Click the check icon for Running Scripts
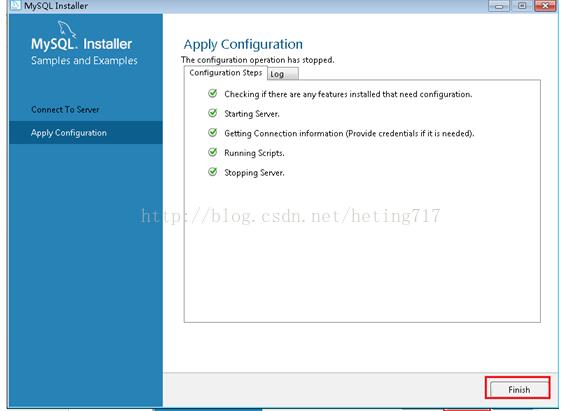 (x=213, y=152)
